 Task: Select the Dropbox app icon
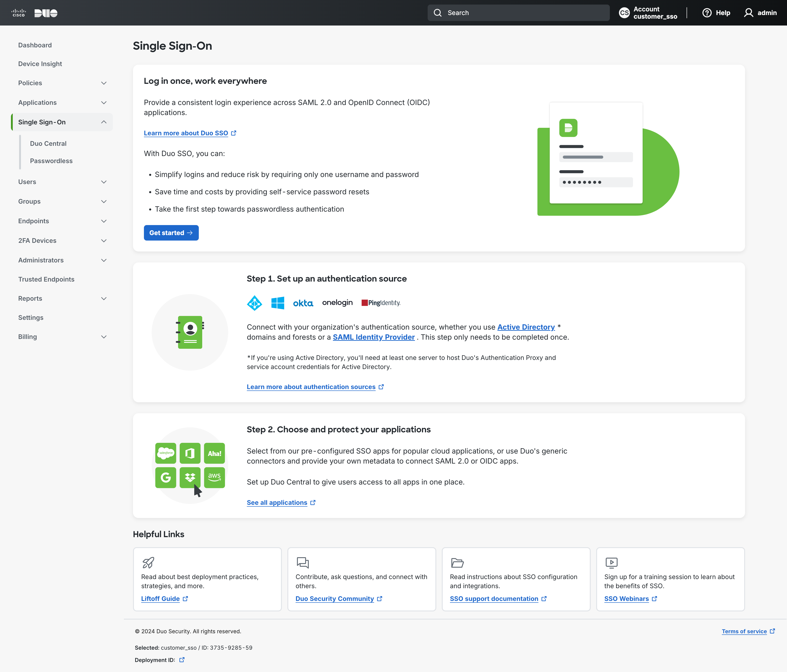point(190,477)
